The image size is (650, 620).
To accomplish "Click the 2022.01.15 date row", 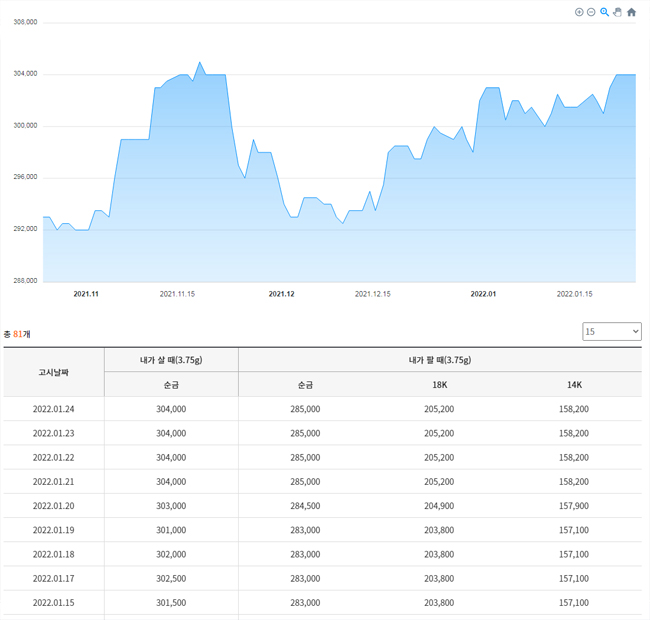I will tap(54, 603).
